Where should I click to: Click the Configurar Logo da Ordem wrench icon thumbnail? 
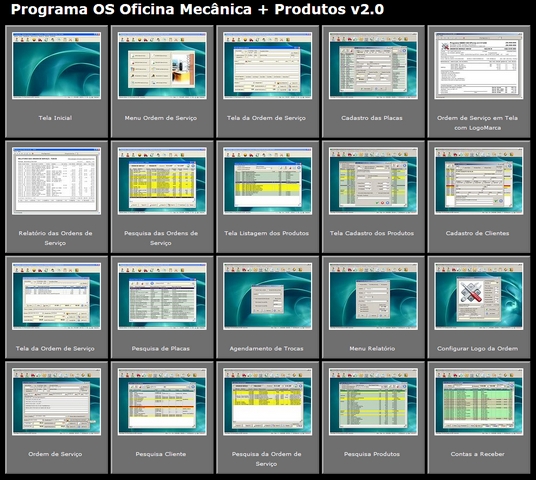[479, 296]
